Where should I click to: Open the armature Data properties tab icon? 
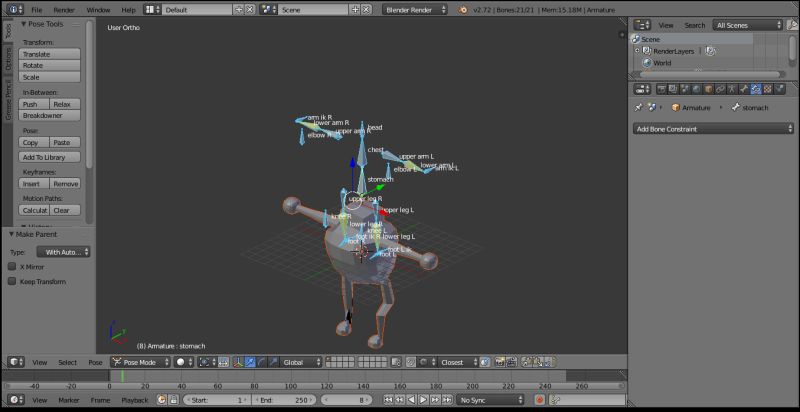coord(732,89)
